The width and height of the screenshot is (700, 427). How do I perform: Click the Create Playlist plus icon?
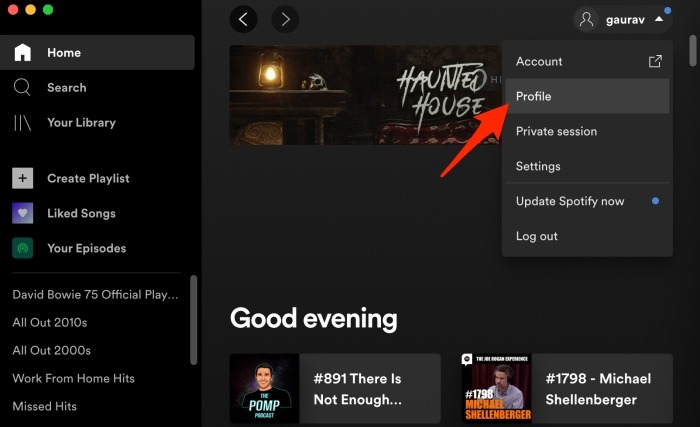22,178
